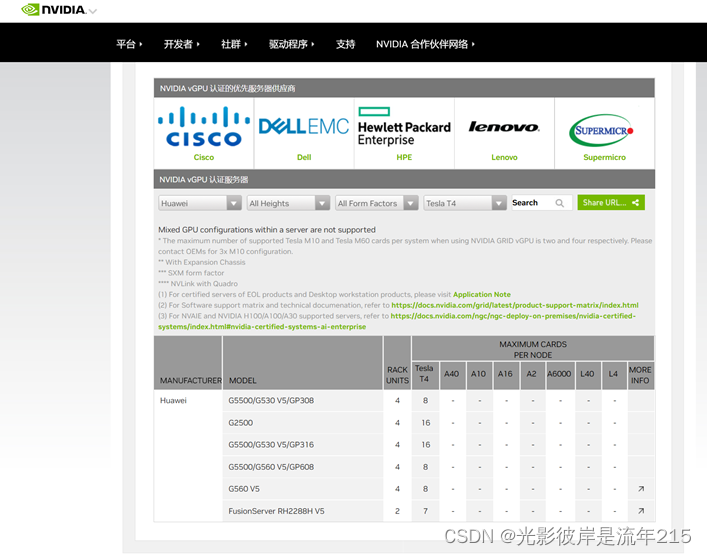Click the A16 column header
Image resolution: width=707 pixels, height=556 pixels.
[505, 374]
